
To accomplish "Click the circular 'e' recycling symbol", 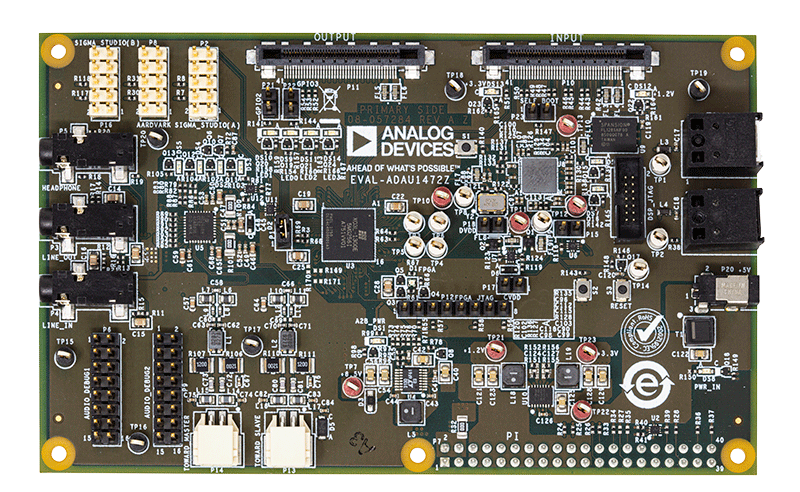I will pos(647,385).
